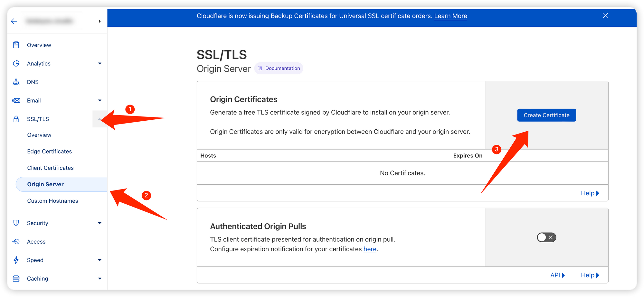644x297 pixels.
Task: Click the Email envelope icon
Action: click(x=16, y=100)
